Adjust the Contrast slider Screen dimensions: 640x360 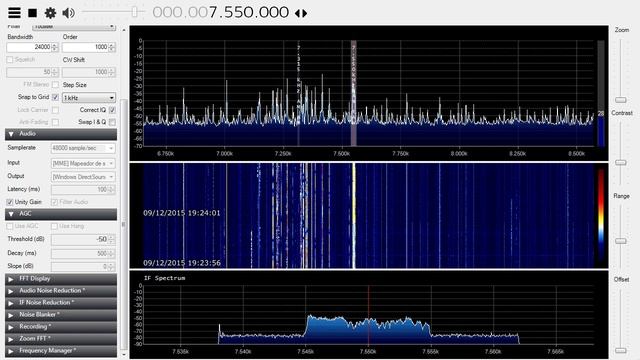[x=621, y=162]
